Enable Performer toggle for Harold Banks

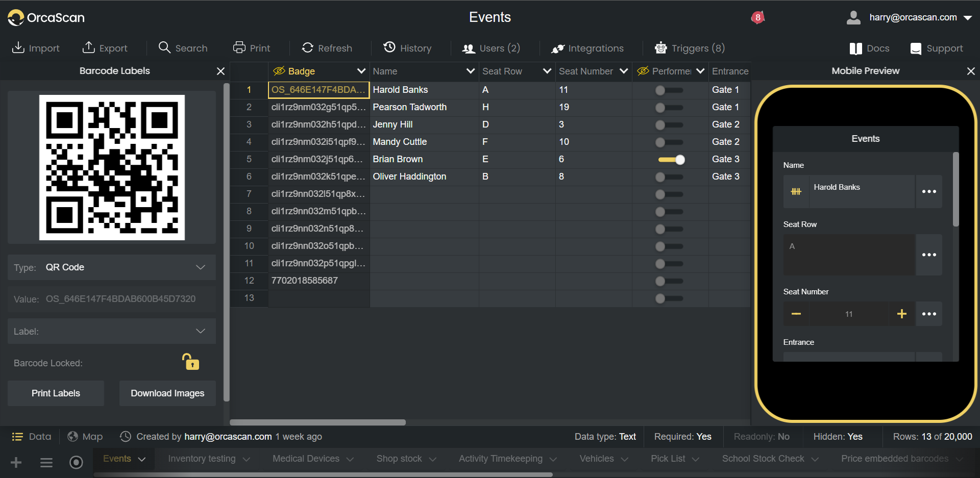pos(668,90)
